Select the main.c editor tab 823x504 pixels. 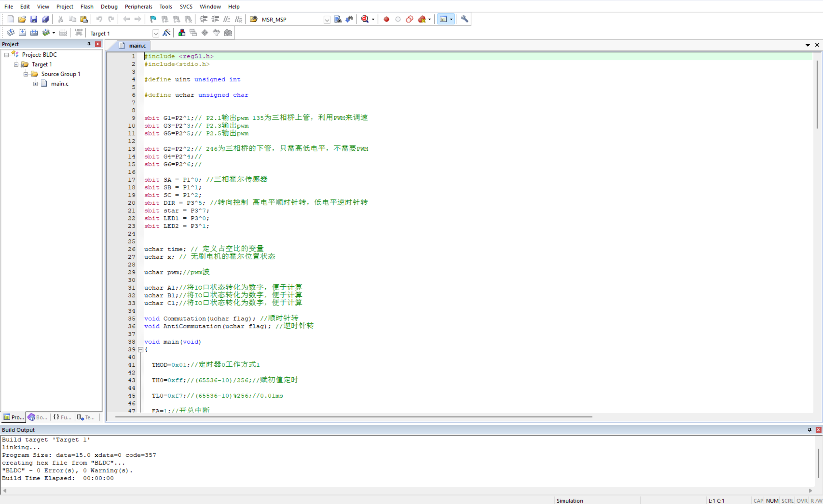click(137, 45)
